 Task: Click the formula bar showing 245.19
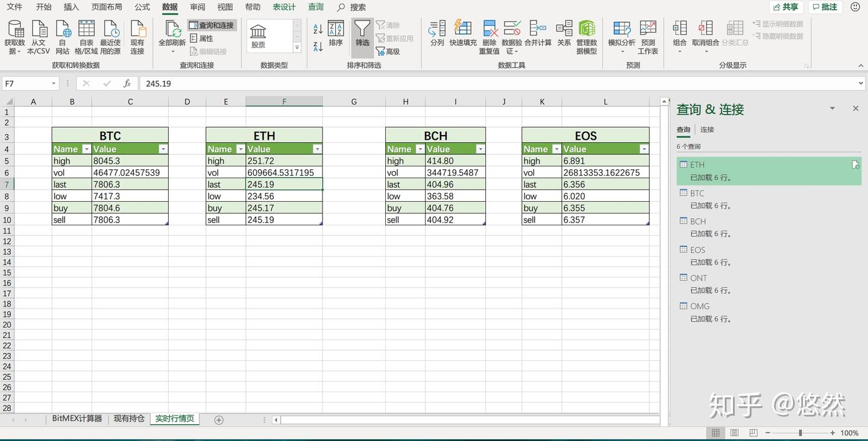(499, 84)
